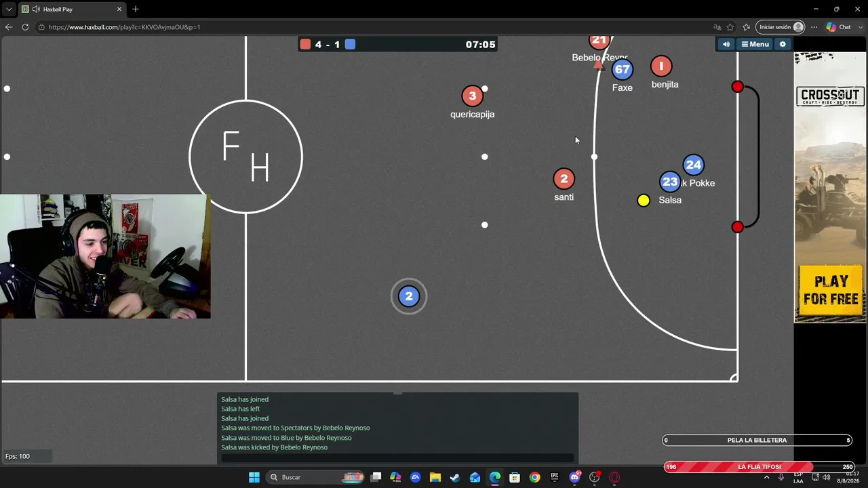The height and width of the screenshot is (488, 868).
Task: Open Microsoft Store from taskbar
Action: 515,477
